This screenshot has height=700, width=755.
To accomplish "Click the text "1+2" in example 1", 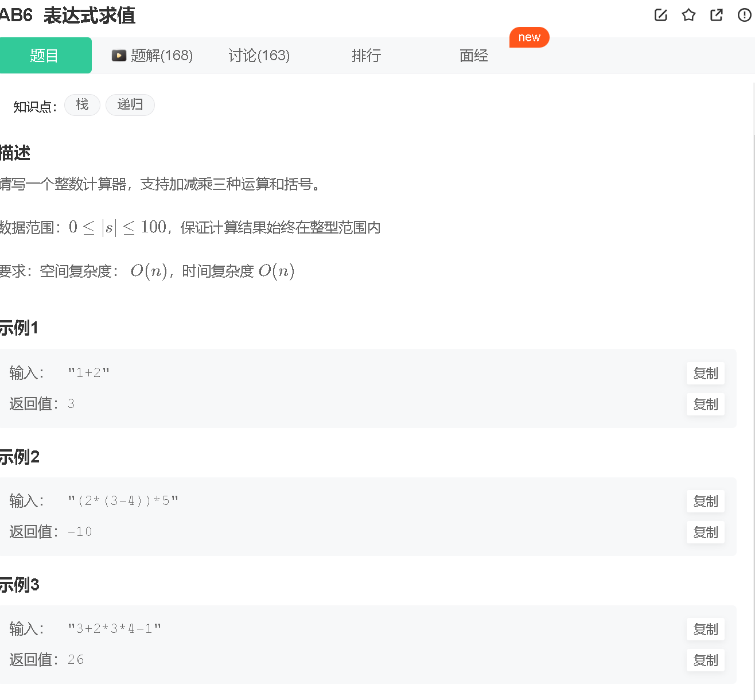I will [x=88, y=373].
